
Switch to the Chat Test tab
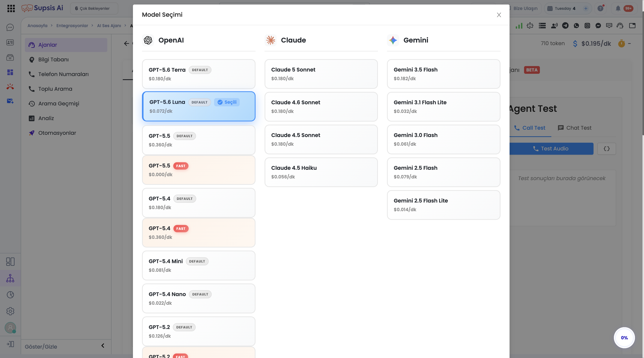575,128
